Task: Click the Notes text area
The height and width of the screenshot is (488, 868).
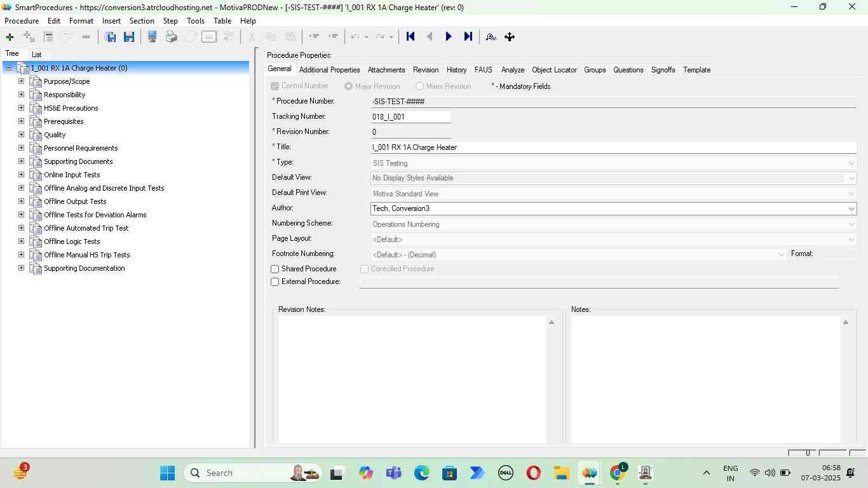Action: click(705, 379)
